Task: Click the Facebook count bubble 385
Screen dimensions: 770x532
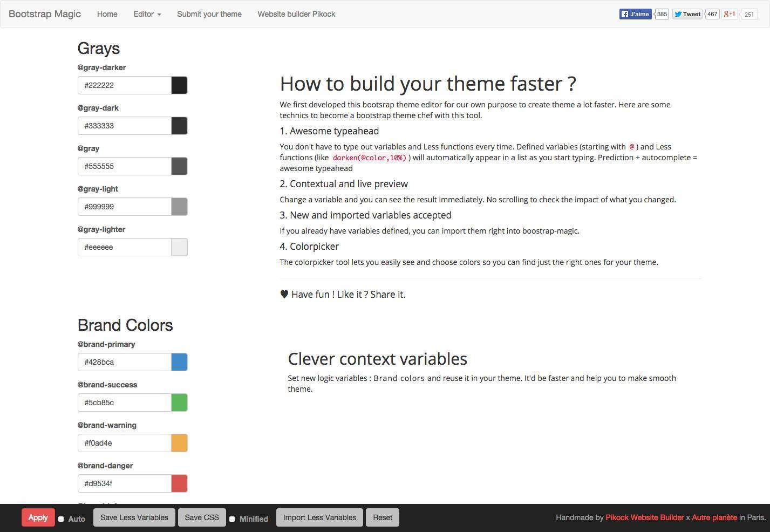Action: pos(662,14)
